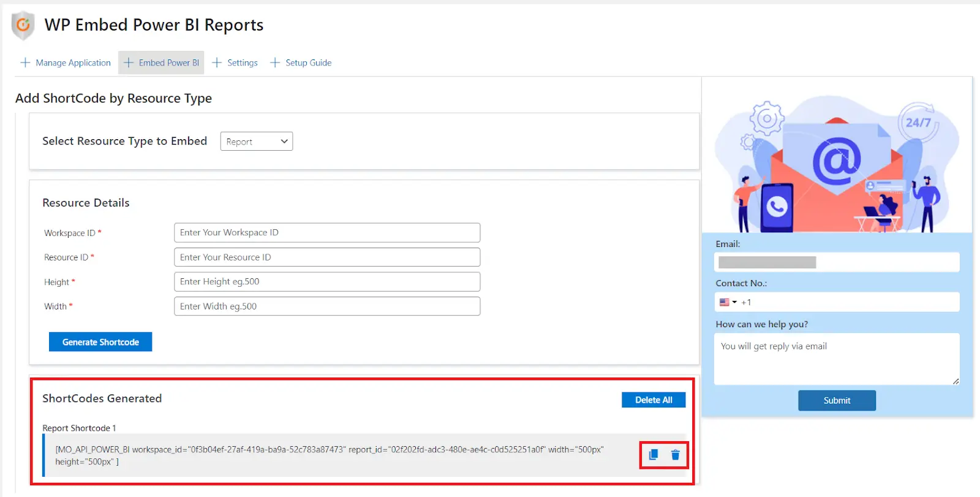Viewport: 980px width, 497px height.
Task: Go to the Settings tab
Action: [x=235, y=63]
